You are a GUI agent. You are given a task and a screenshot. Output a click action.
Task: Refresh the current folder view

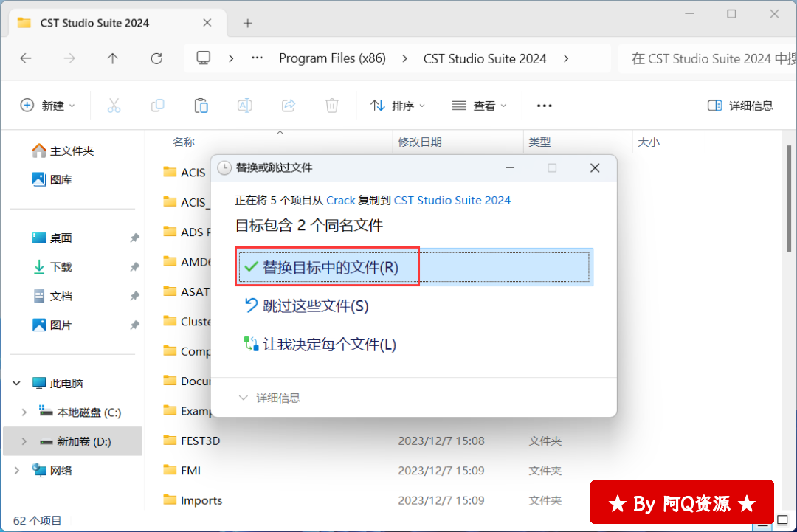coord(156,58)
